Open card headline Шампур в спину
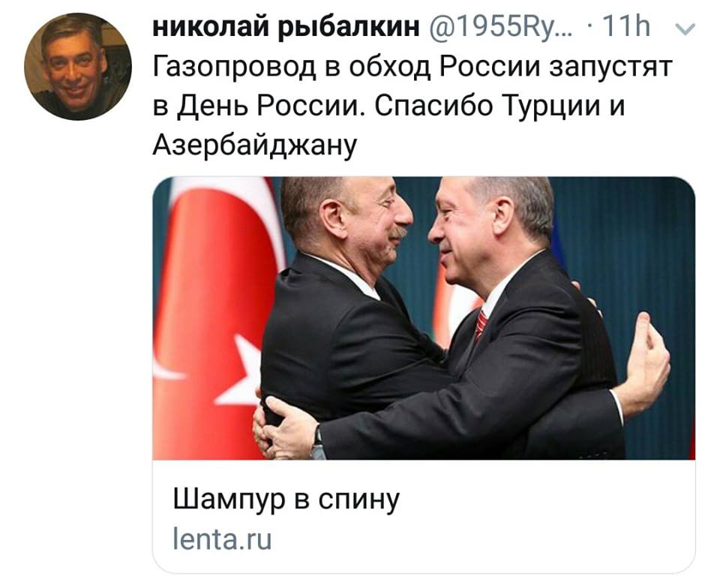The image size is (720, 588). coord(287,499)
